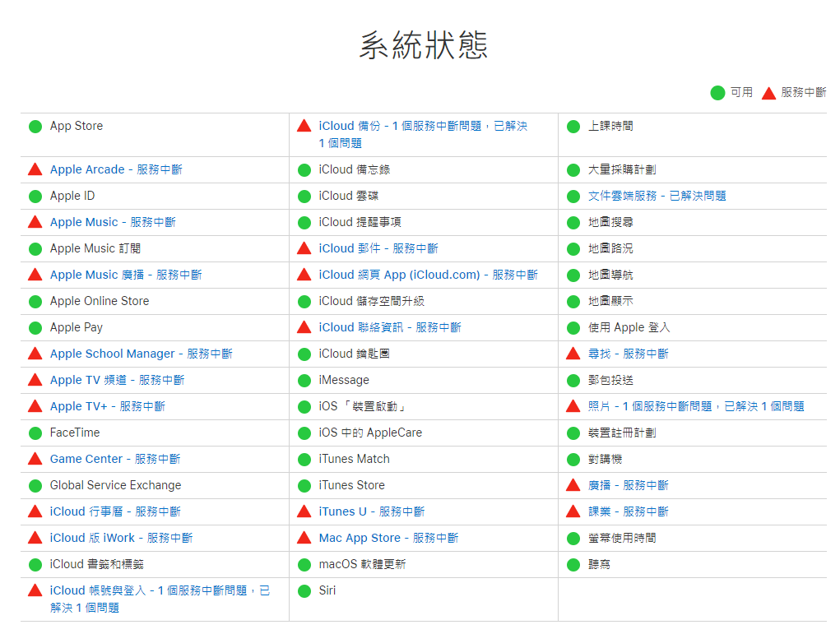Click the 地圖導航 text
The height and width of the screenshot is (634, 840).
610,275
